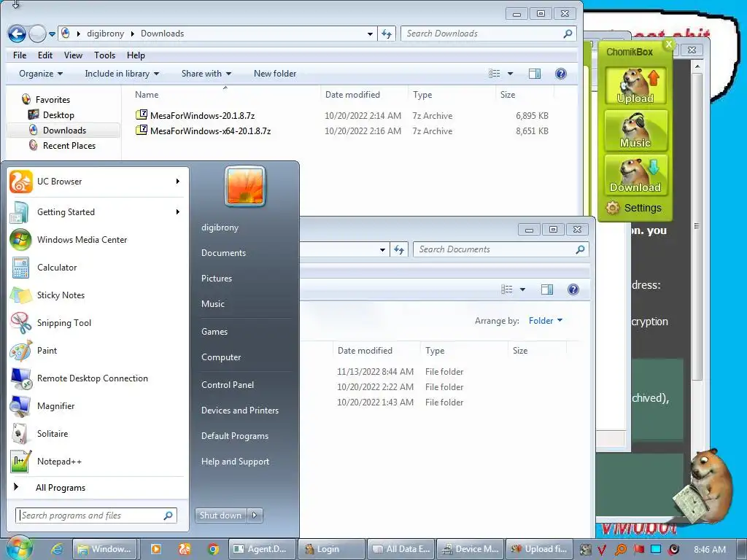The height and width of the screenshot is (560, 747).
Task: Select Desktop in Favorites
Action: [58, 114]
